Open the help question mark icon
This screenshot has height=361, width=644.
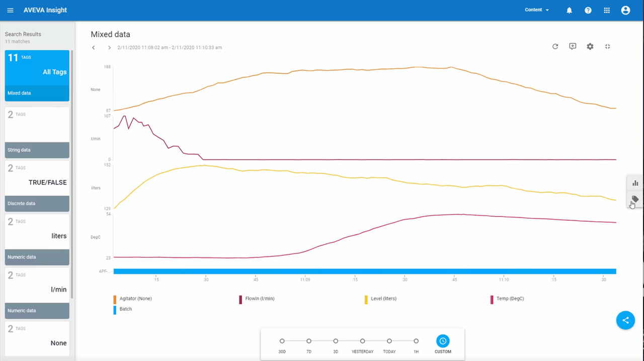[588, 10]
